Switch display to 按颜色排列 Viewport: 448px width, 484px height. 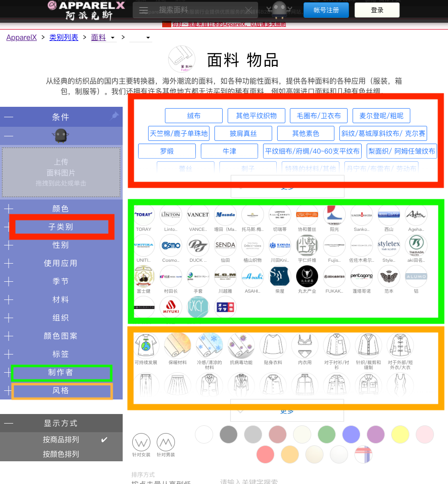61,454
